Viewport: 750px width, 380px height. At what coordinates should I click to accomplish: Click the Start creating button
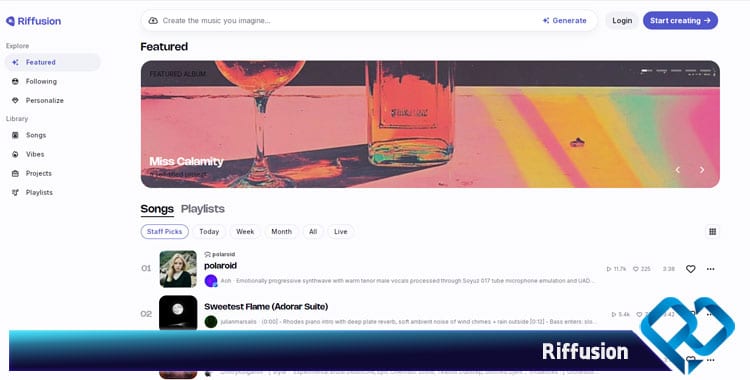pyautogui.click(x=680, y=21)
